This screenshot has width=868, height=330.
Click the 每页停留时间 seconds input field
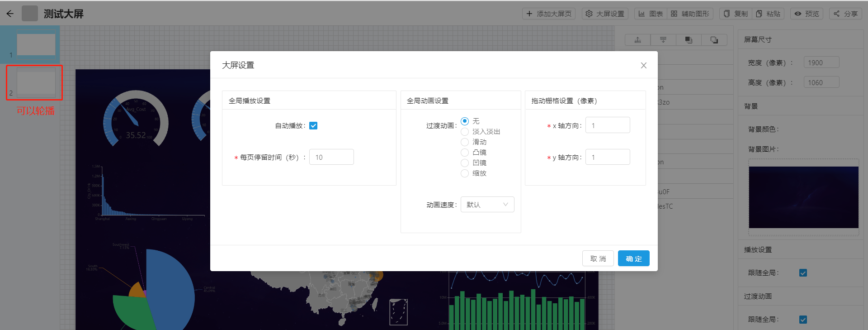point(331,157)
